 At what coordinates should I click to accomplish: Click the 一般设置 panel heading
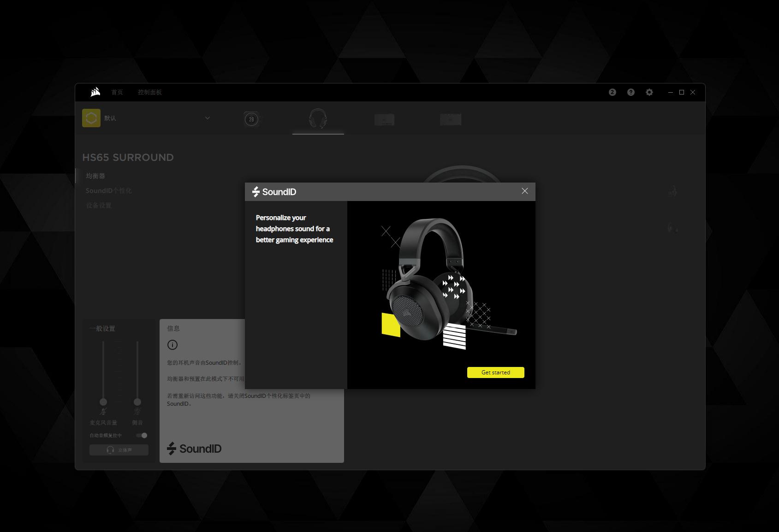pos(102,329)
